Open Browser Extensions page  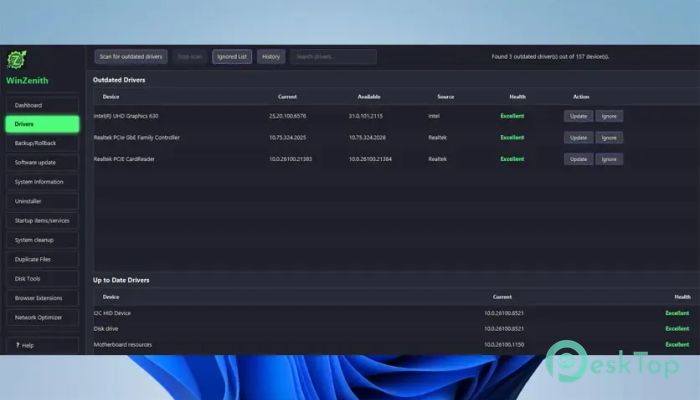click(x=42, y=298)
